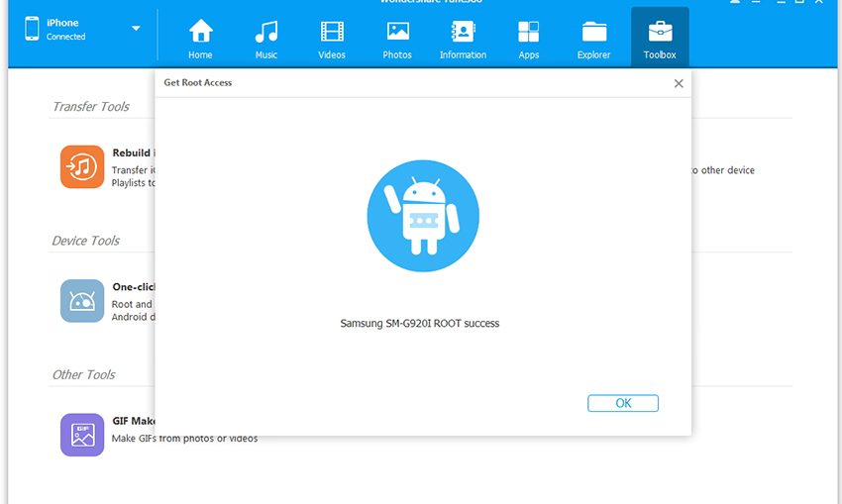The height and width of the screenshot is (504, 842).
Task: Click the 'Make GIFs from photos or videos' text
Action: pyautogui.click(x=184, y=439)
